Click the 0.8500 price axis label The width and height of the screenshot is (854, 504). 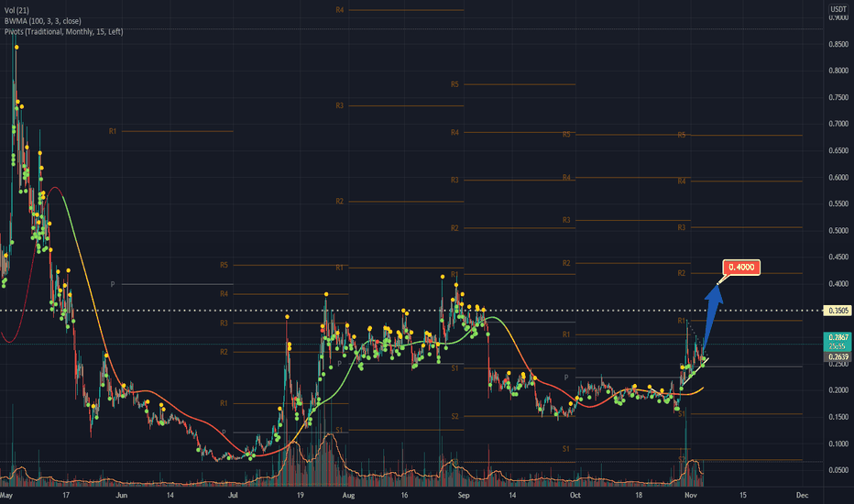838,44
